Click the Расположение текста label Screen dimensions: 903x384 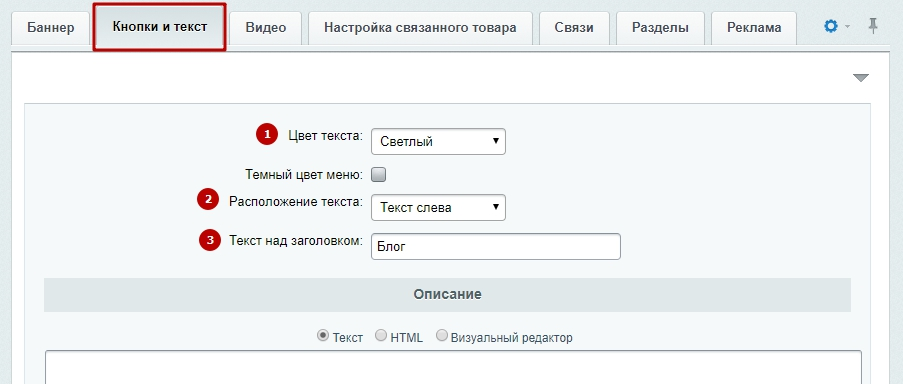[x=296, y=201]
